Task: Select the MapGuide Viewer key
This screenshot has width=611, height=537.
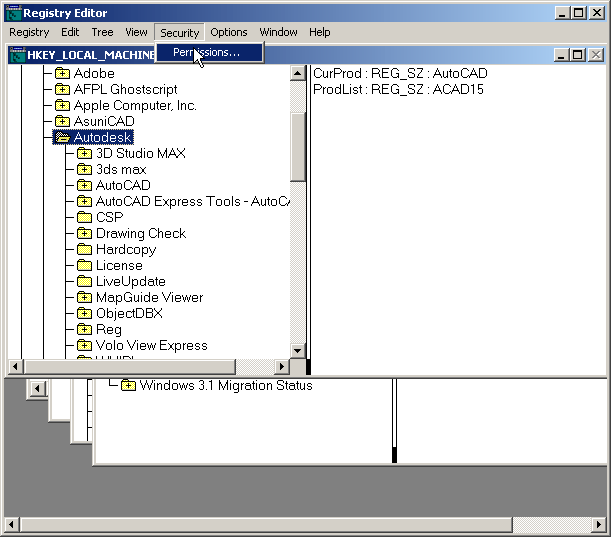Action: tap(149, 298)
